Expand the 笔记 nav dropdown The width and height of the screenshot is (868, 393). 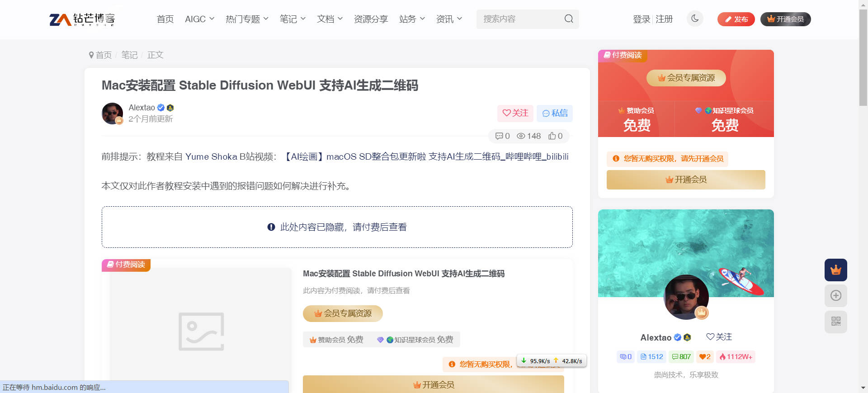292,19
